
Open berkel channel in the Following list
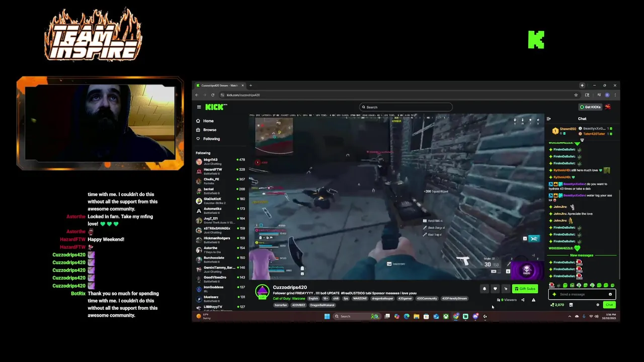[x=220, y=191]
